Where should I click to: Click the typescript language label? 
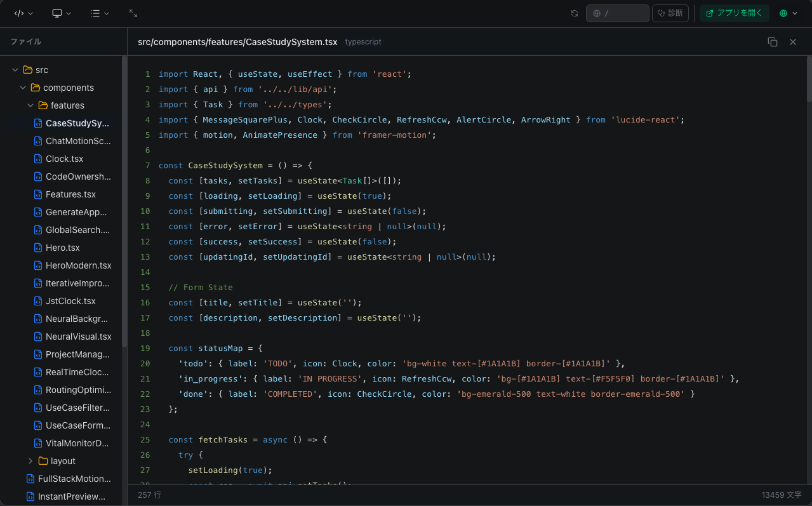pyautogui.click(x=363, y=42)
